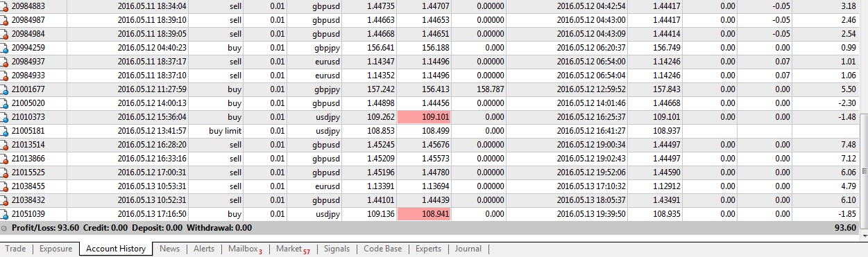Open the Mailbox tab with 3 messages

(x=245, y=249)
